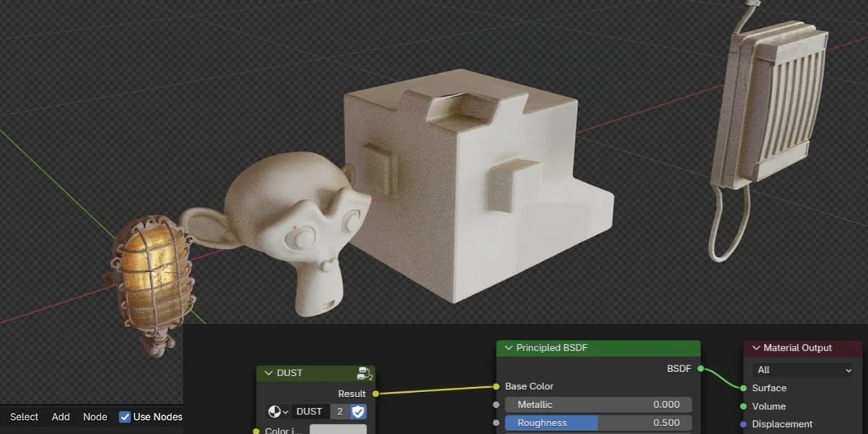
Task: Click the Volume input socket
Action: coord(742,407)
